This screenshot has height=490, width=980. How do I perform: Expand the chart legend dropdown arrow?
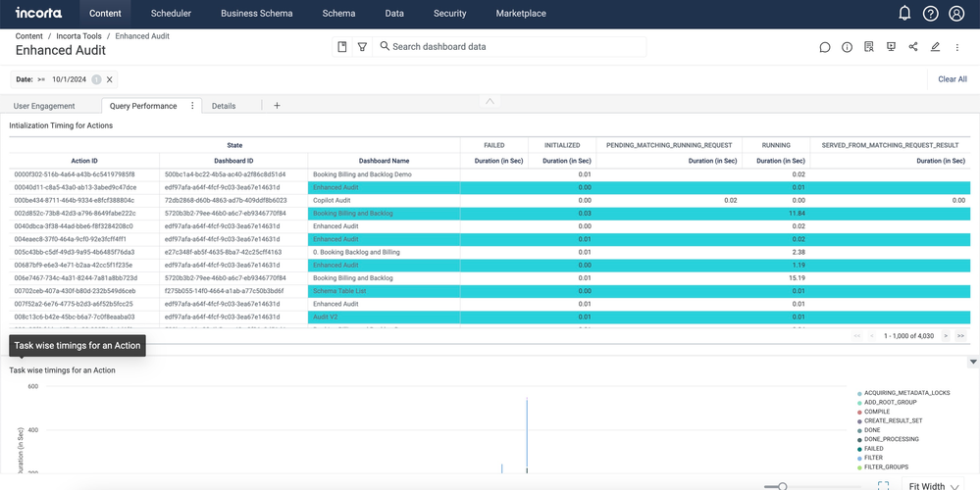(972, 362)
